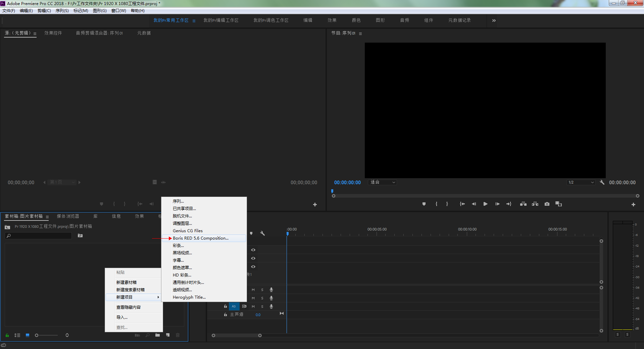644x349 pixels.
Task: Add a marker in the Program monitor
Action: coord(424,204)
